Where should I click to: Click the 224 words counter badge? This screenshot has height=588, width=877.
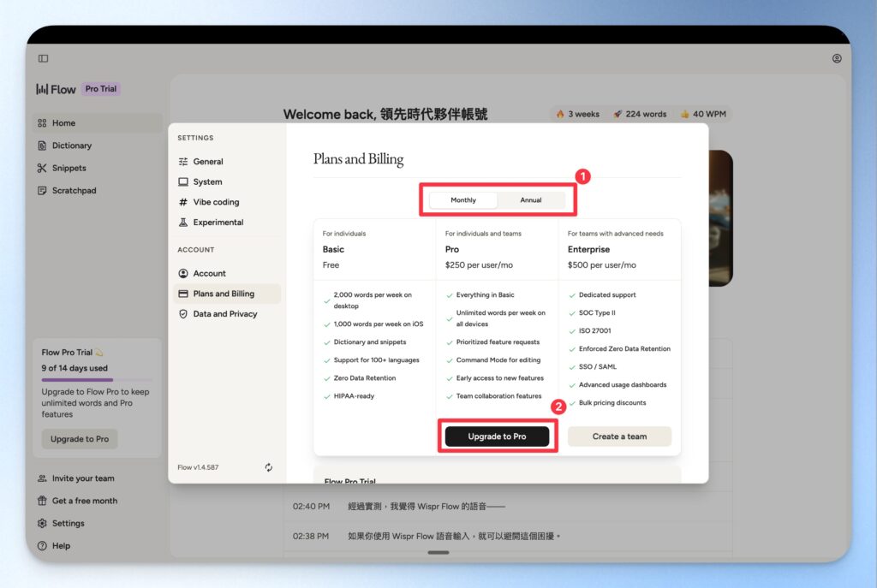[640, 113]
